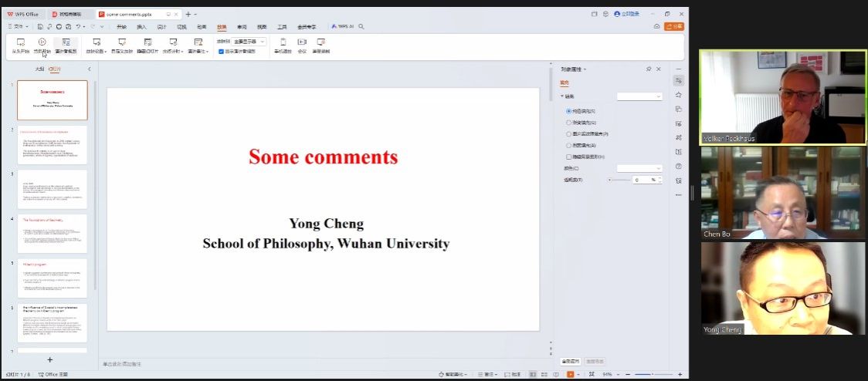Click the meeting (会议) icon in ribbon
Viewport: 868px width, 381px height.
[x=302, y=46]
